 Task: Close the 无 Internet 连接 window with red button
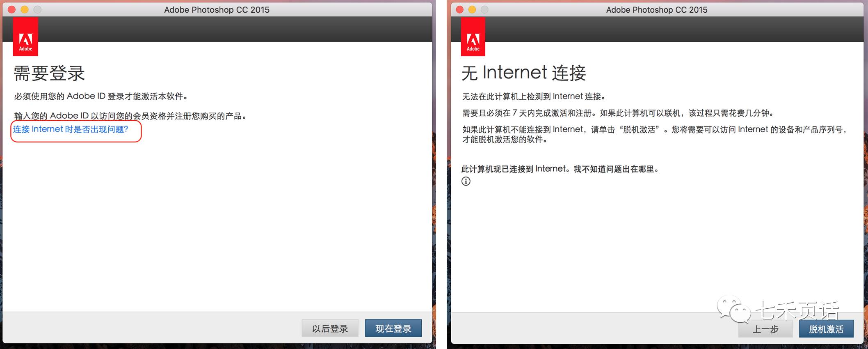pyautogui.click(x=460, y=9)
